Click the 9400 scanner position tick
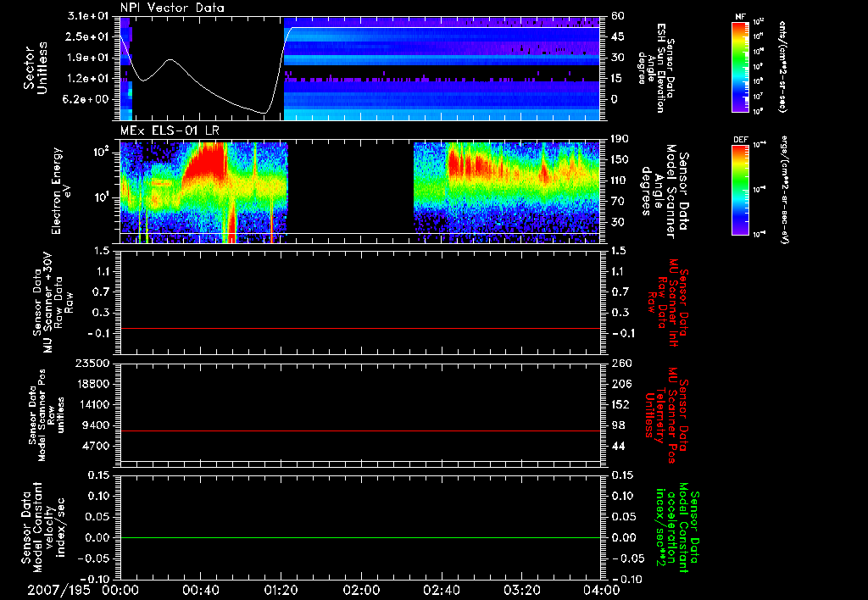The image size is (868, 600). (97, 425)
